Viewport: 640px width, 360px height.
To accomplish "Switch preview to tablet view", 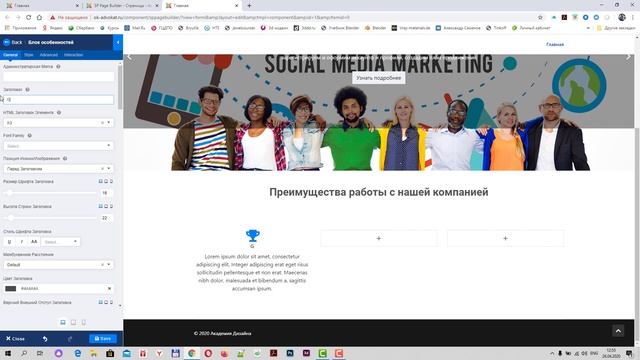I will (73, 322).
